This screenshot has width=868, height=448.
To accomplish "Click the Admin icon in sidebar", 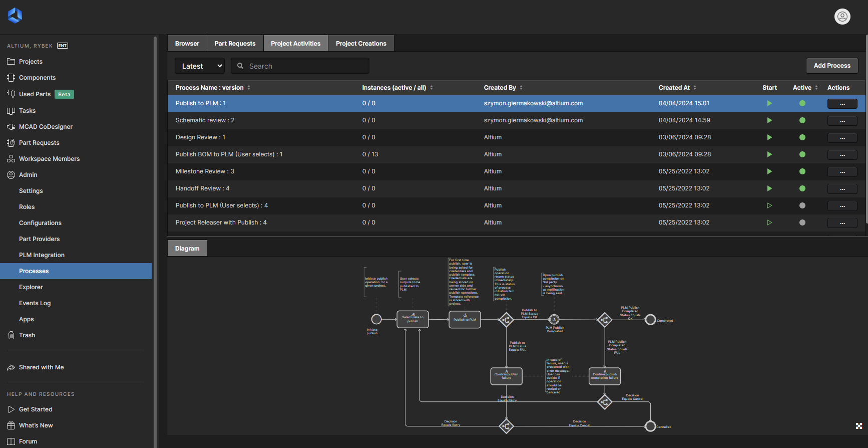I will [x=11, y=175].
